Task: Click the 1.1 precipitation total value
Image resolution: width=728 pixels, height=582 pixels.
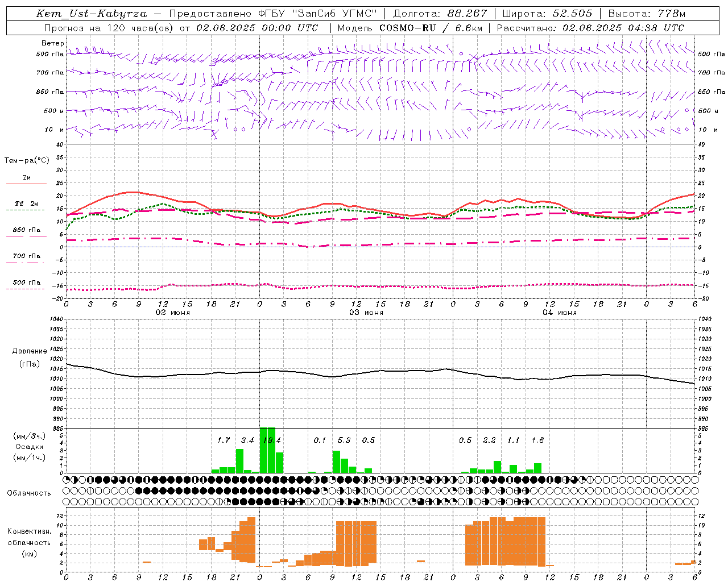Action: (513, 440)
